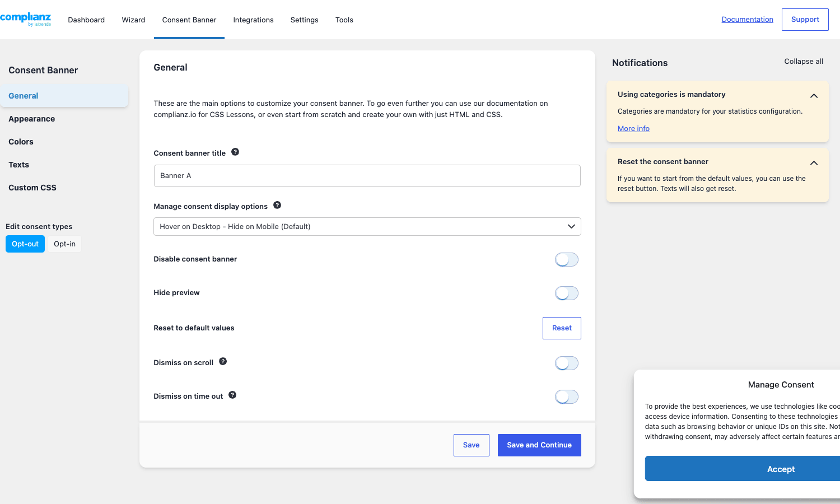Open the Manage consent display options dropdown
Screen dimensions: 840x504
[367, 226]
